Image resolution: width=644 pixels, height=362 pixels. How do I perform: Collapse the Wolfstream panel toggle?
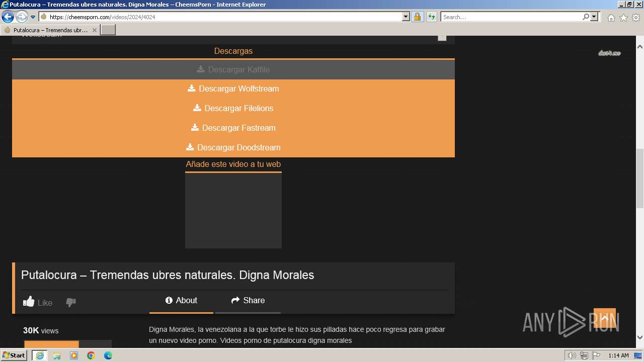(x=442, y=37)
